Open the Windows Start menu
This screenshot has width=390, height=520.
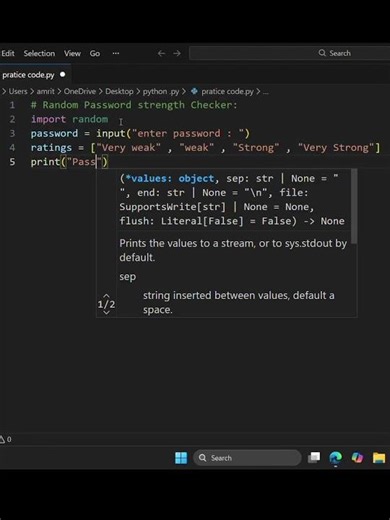181,458
